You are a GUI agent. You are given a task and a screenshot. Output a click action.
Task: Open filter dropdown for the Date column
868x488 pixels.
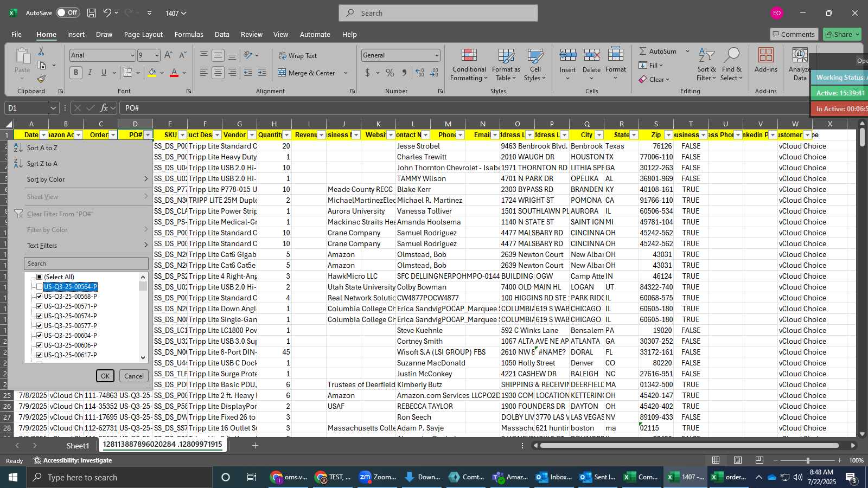(44, 135)
